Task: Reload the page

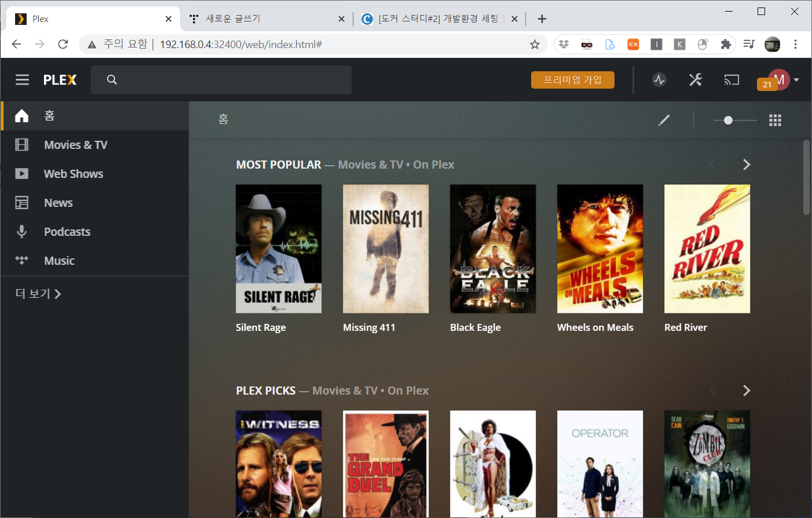Action: click(x=63, y=44)
